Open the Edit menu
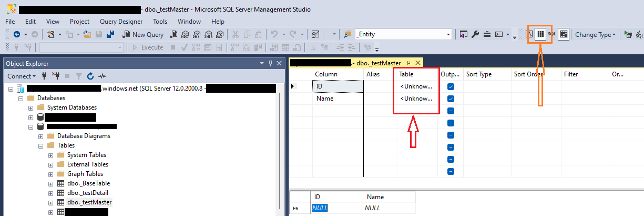The image size is (644, 216). pyautogui.click(x=30, y=22)
